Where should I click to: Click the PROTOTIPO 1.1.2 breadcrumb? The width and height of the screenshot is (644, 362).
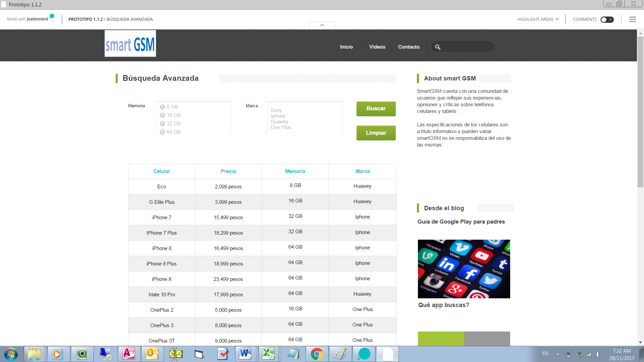(x=86, y=19)
